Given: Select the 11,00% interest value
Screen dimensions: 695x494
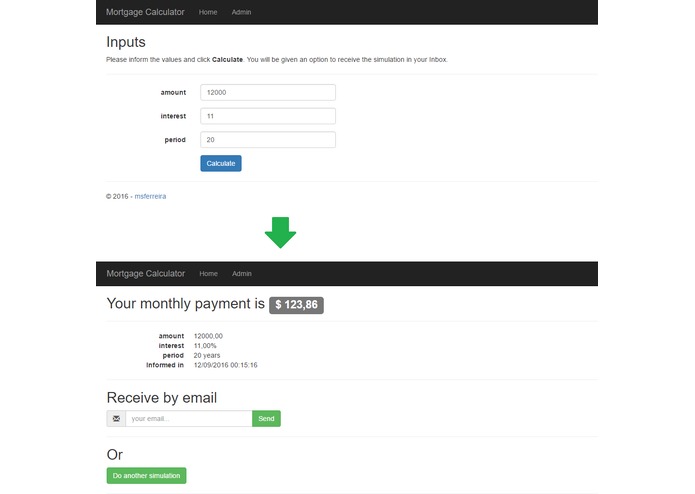Looking at the screenshot, I should [x=205, y=346].
